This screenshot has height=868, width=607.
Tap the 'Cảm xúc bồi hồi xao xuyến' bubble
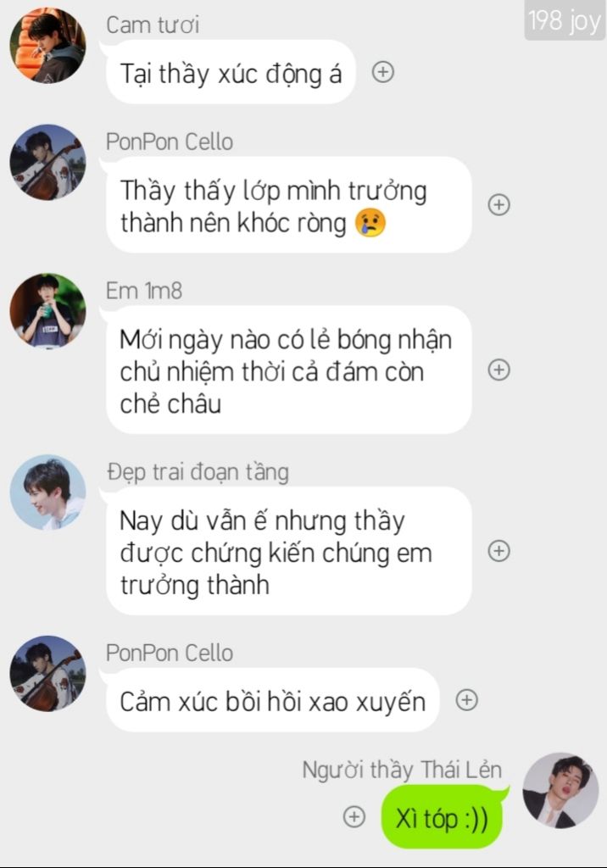click(x=272, y=700)
